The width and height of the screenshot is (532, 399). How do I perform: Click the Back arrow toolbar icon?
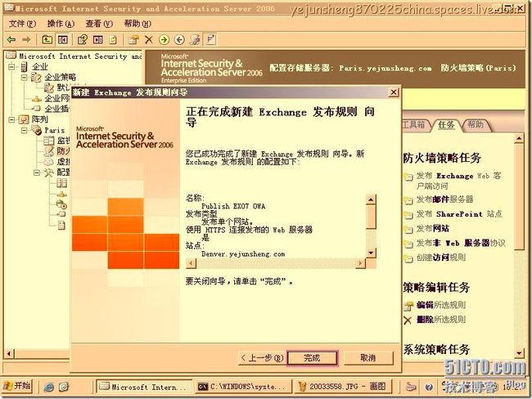tap(11, 40)
